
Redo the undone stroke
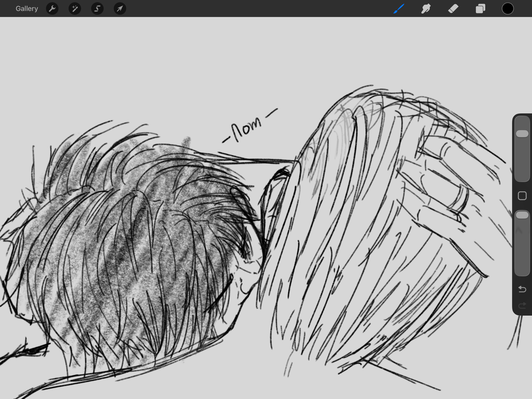(522, 305)
